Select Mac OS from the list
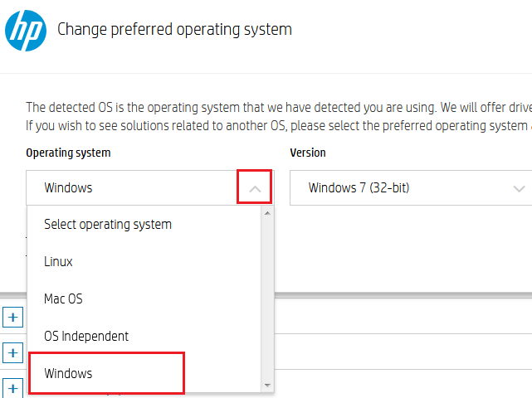 pyautogui.click(x=144, y=299)
